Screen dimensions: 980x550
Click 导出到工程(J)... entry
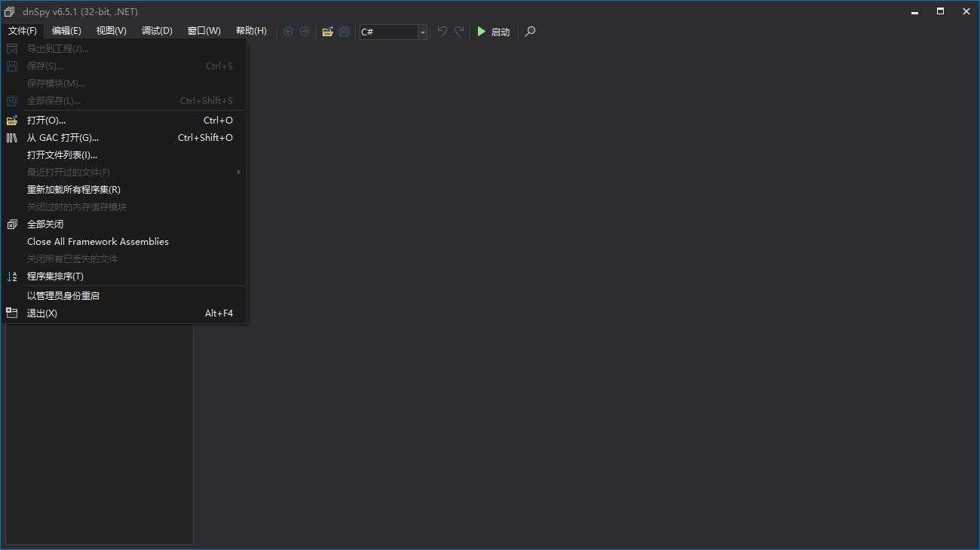point(125,49)
